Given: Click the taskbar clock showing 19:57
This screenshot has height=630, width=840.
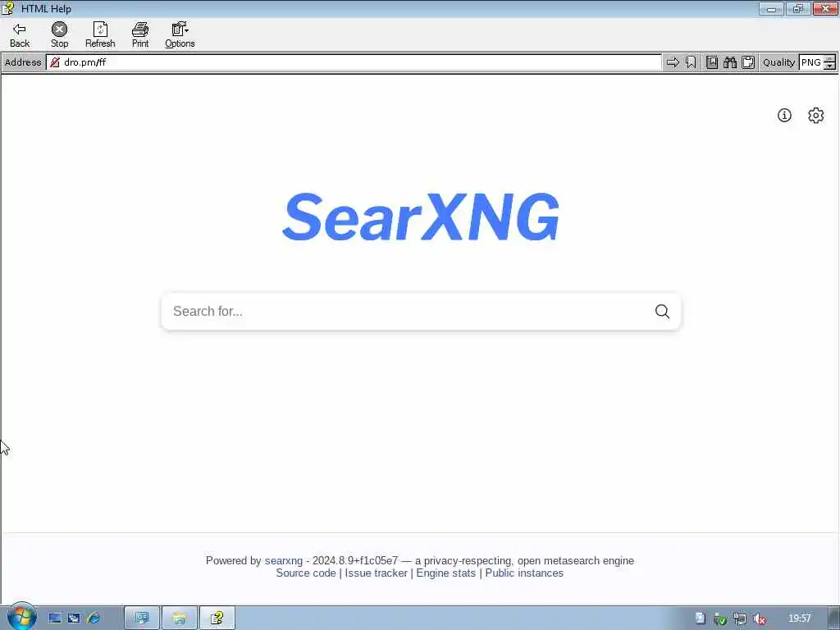Looking at the screenshot, I should tap(799, 619).
